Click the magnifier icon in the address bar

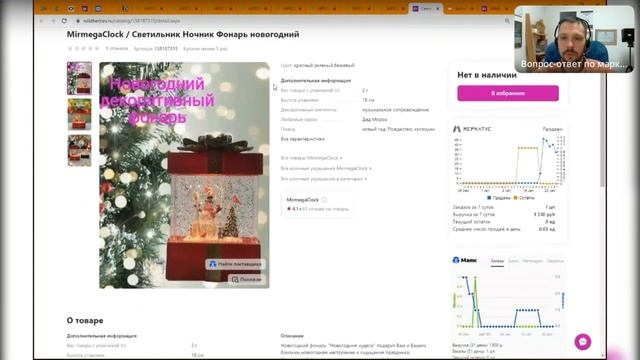pyautogui.click(x=507, y=21)
